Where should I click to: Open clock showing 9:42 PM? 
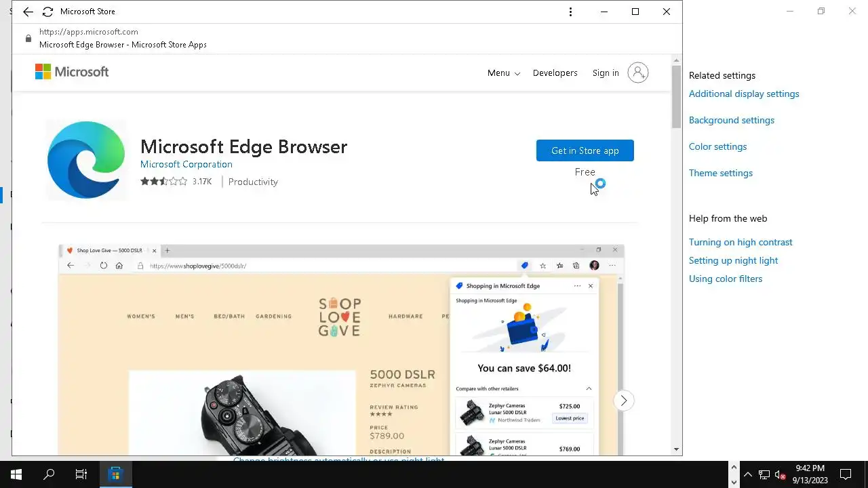coord(810,474)
